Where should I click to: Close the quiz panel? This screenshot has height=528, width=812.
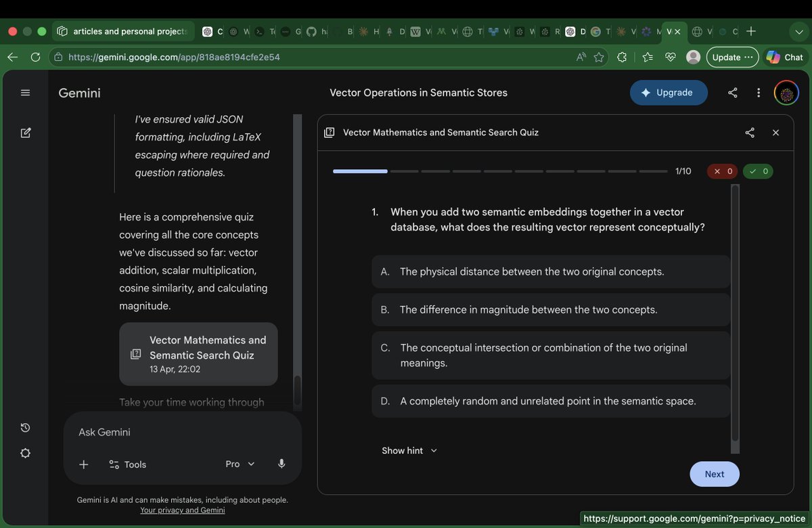point(776,133)
